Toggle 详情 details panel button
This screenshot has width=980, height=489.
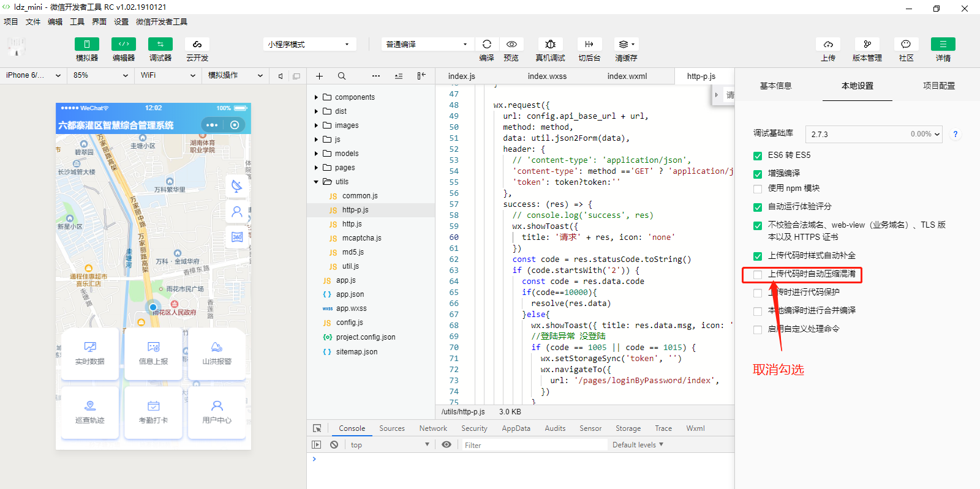pos(943,44)
